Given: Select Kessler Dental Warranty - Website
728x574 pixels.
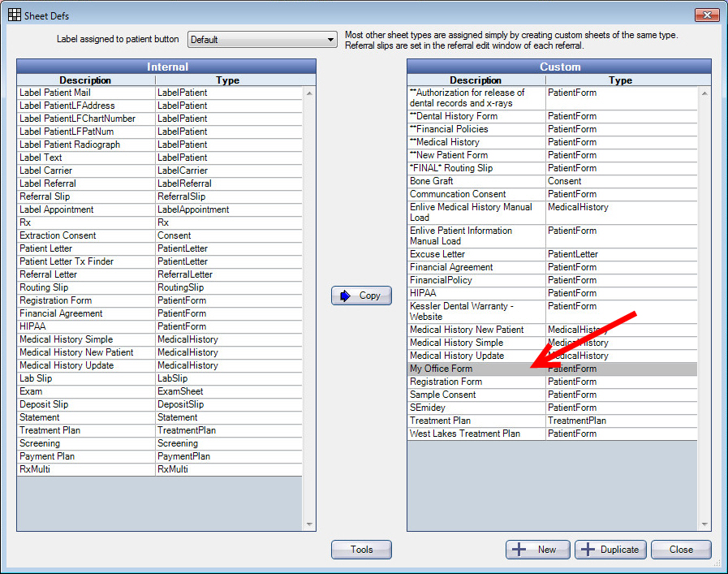Looking at the screenshot, I should [552, 312].
